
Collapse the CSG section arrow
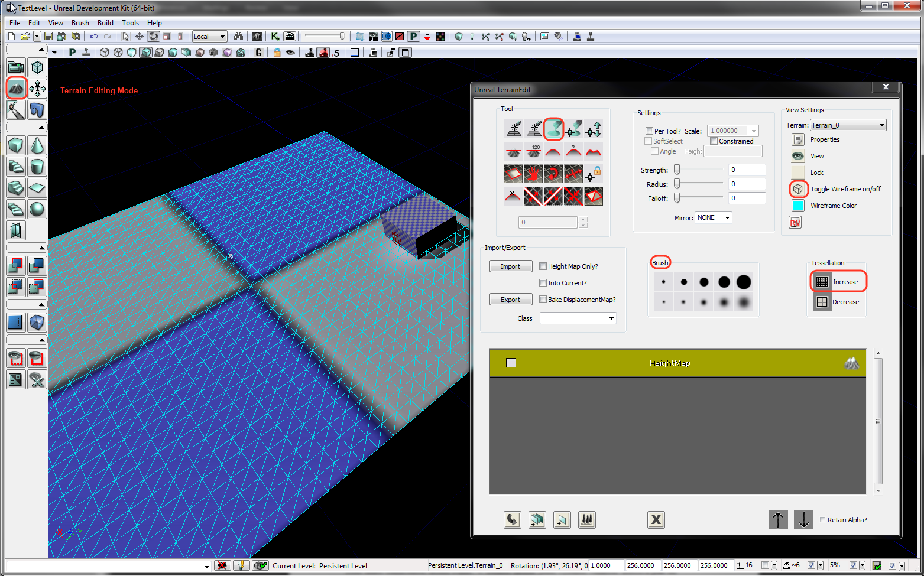pos(41,248)
